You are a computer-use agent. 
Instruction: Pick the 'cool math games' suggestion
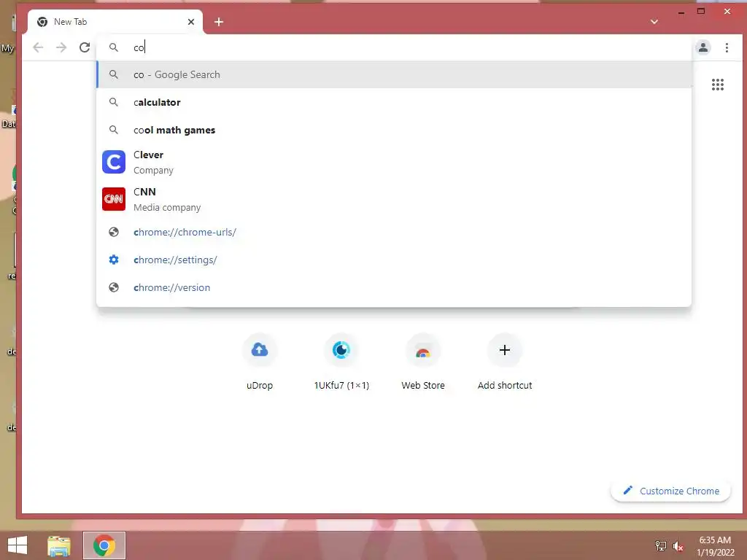(x=394, y=130)
